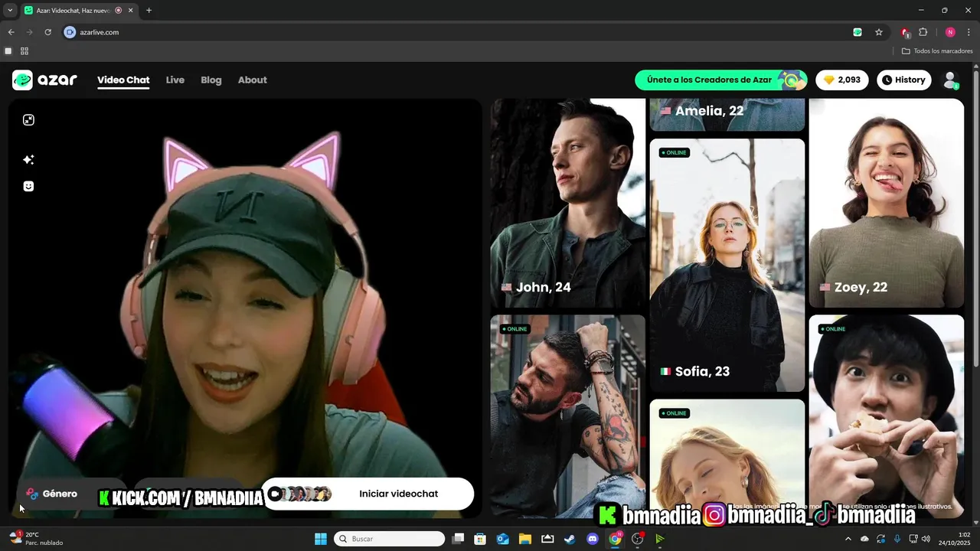Image resolution: width=980 pixels, height=551 pixels.
Task: Click Únete a los Creadores de Azar banner
Action: coord(721,80)
